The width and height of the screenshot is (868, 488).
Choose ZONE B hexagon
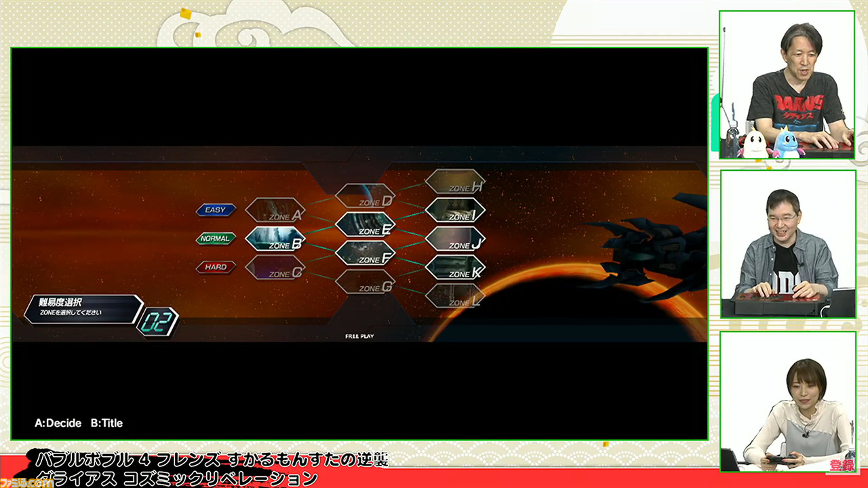(x=275, y=239)
